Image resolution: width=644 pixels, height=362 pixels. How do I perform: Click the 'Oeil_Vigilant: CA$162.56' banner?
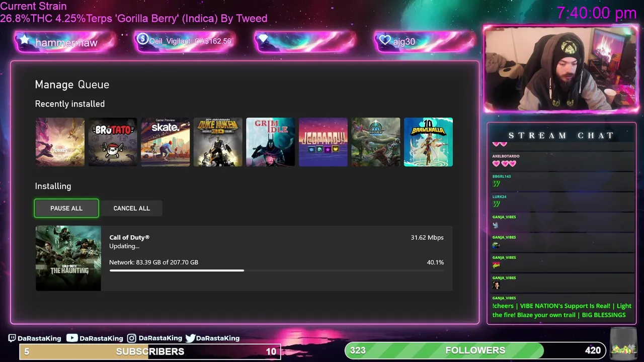185,41
